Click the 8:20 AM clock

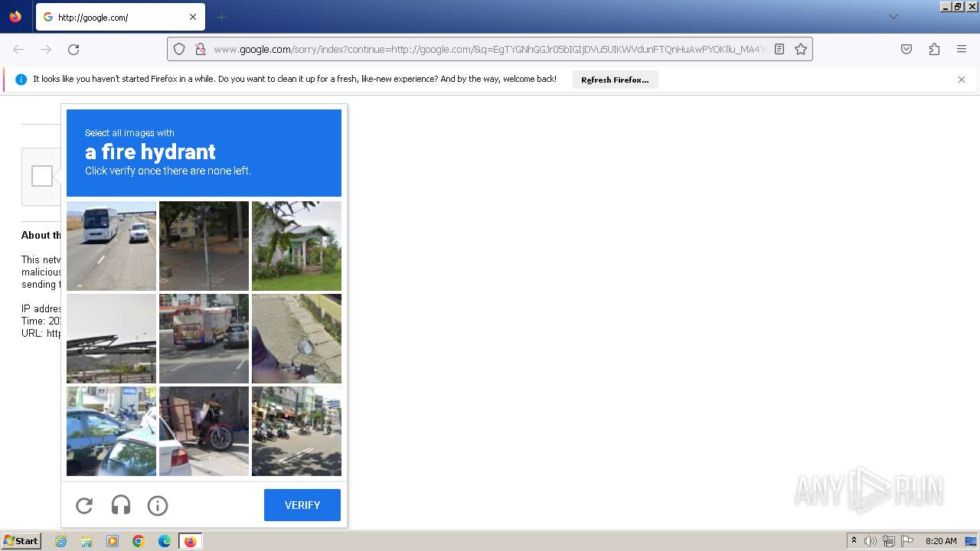coord(941,541)
